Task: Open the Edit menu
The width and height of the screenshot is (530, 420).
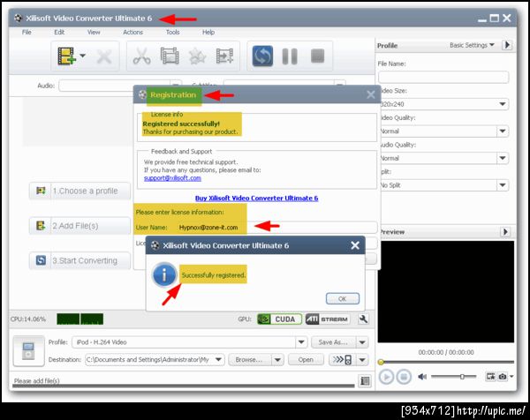Action: pyautogui.click(x=59, y=32)
